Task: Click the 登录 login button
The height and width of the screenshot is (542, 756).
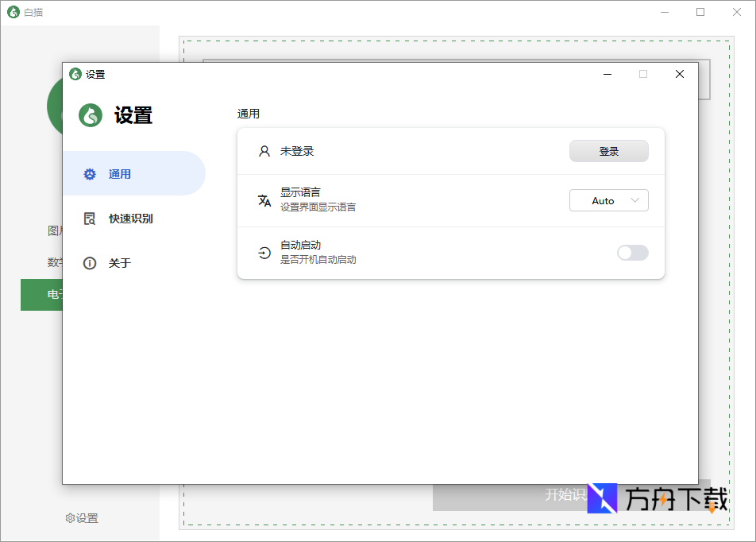Action: 608,151
